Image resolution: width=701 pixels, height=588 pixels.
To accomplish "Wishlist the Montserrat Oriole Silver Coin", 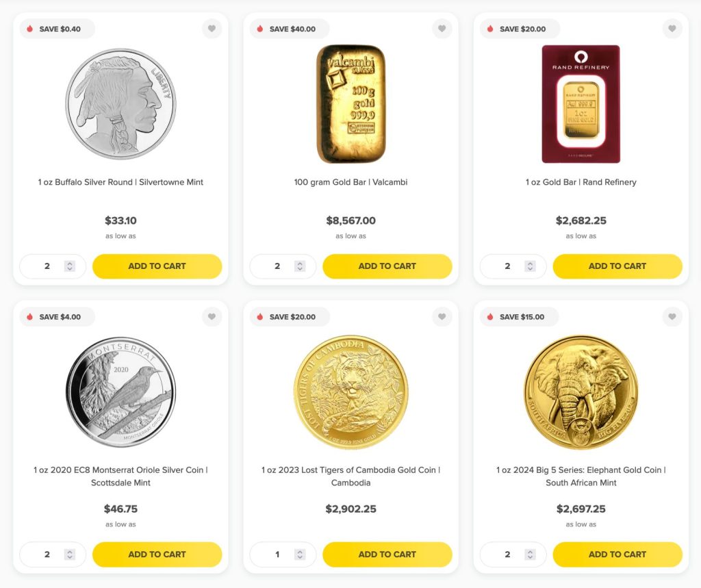I will coord(212,317).
